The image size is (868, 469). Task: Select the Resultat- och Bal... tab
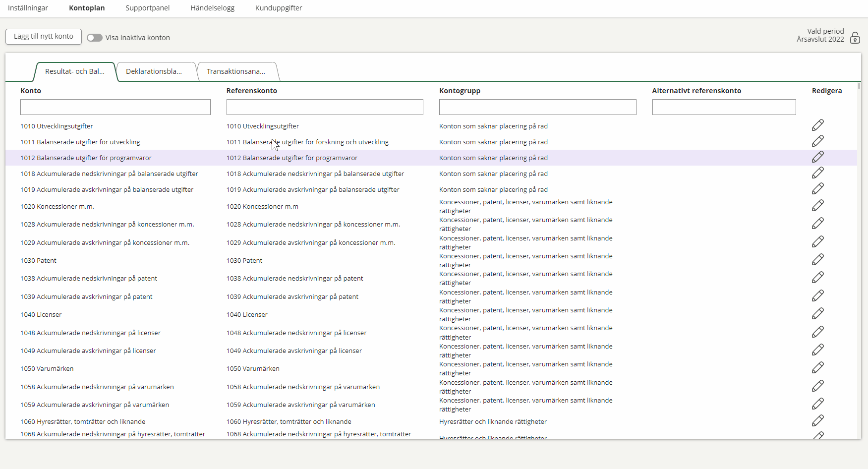pos(74,71)
